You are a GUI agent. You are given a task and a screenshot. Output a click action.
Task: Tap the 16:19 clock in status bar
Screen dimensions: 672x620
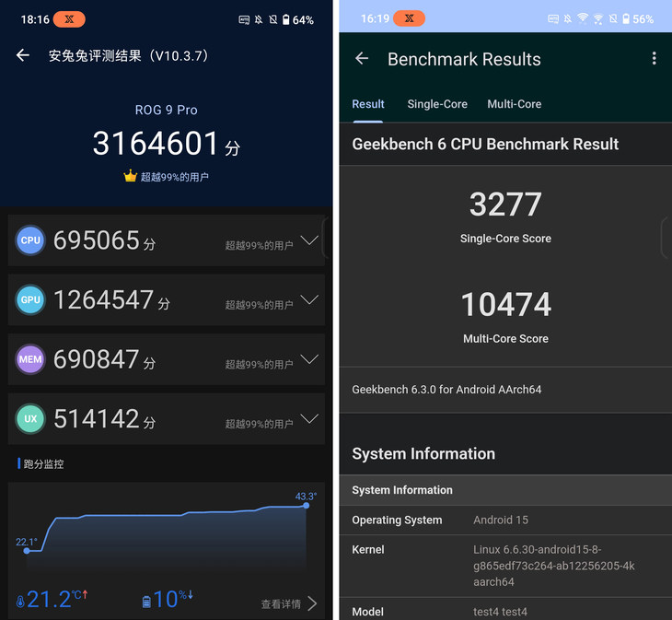375,18
